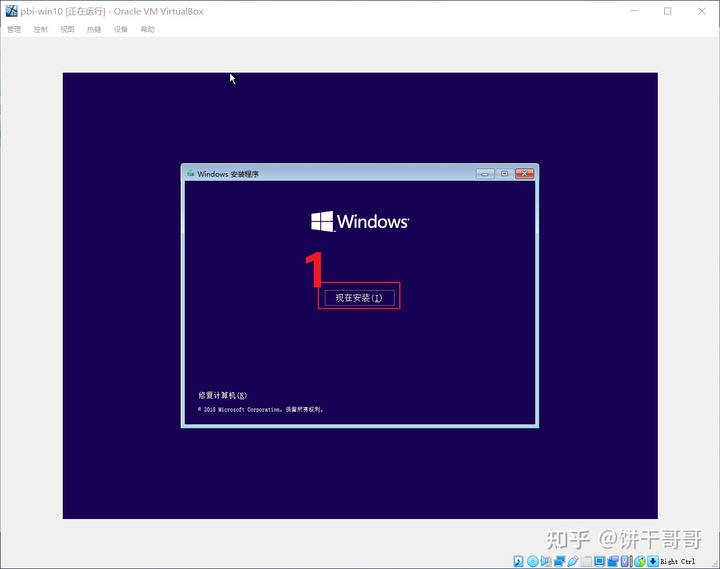Click USB devices icon in status bar

[573, 561]
